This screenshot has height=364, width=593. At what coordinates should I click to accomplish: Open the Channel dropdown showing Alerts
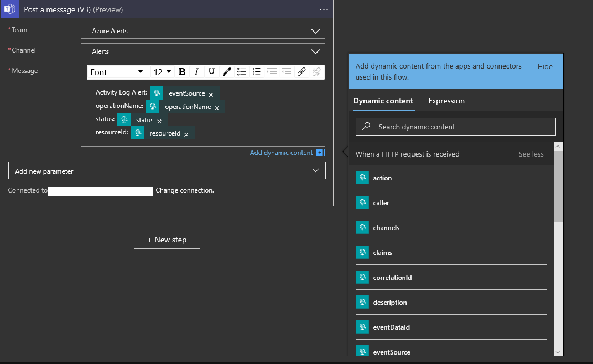(202, 51)
